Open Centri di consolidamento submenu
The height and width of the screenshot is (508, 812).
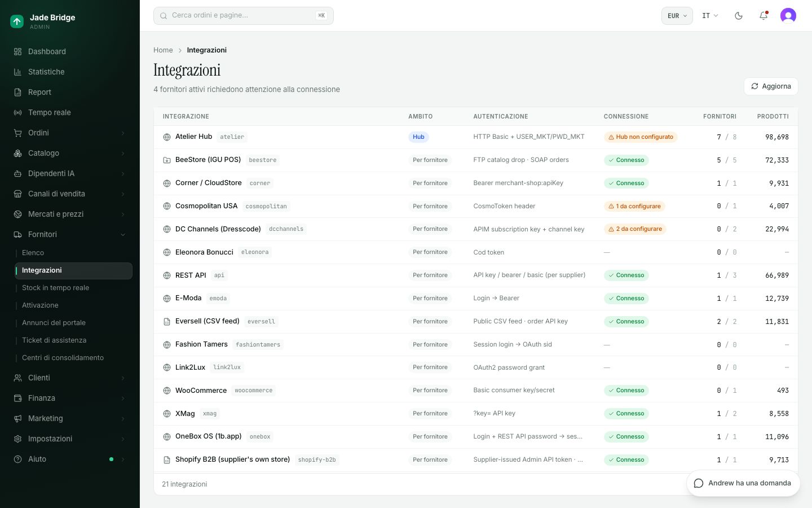click(x=73, y=358)
